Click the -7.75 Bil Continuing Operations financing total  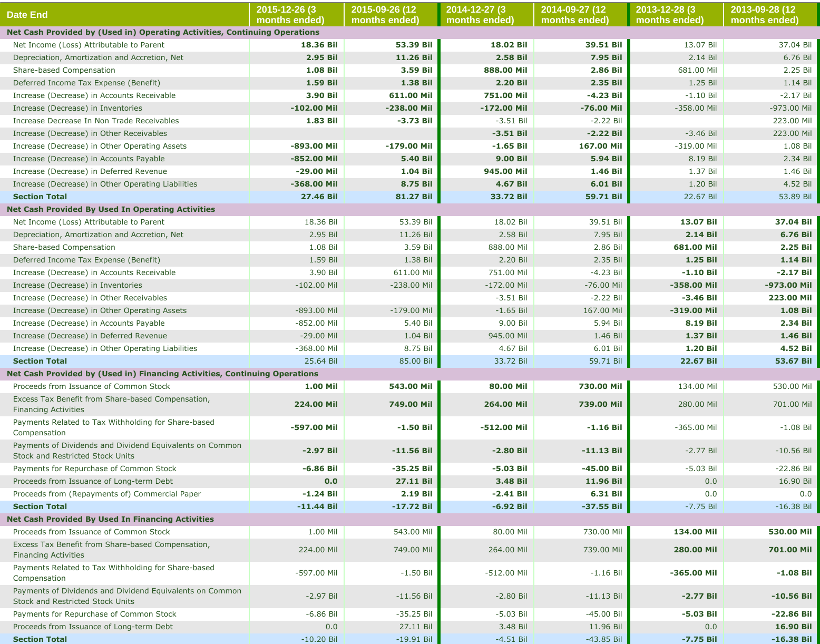coord(700,506)
